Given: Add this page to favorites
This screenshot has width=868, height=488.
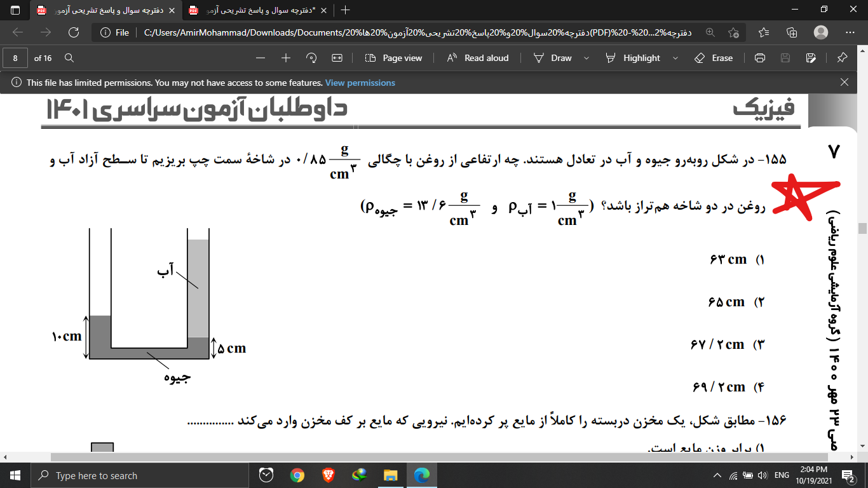Looking at the screenshot, I should [x=734, y=32].
